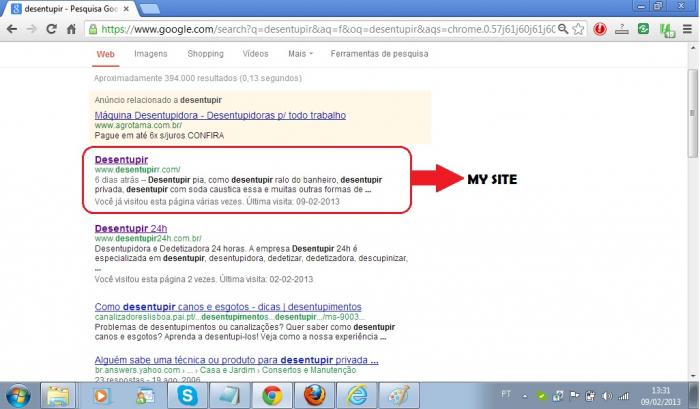Viewport: 700px width, 409px height.
Task: Open the Windows Start menu
Action: 18,396
